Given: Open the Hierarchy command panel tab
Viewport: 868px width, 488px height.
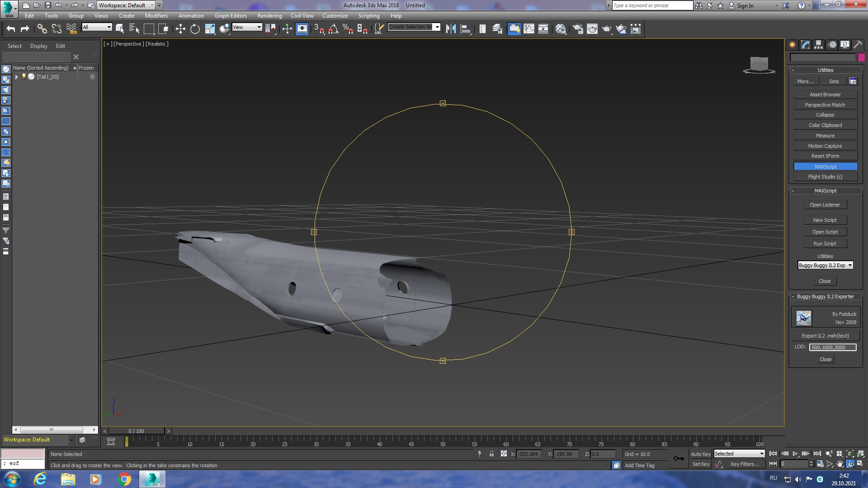Looking at the screenshot, I should 818,45.
